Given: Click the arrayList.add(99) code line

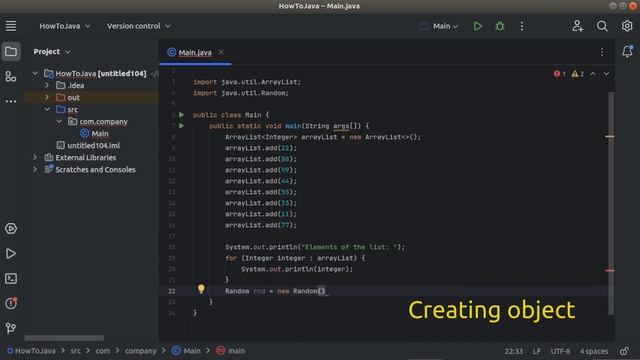Looking at the screenshot, I should point(261,170).
